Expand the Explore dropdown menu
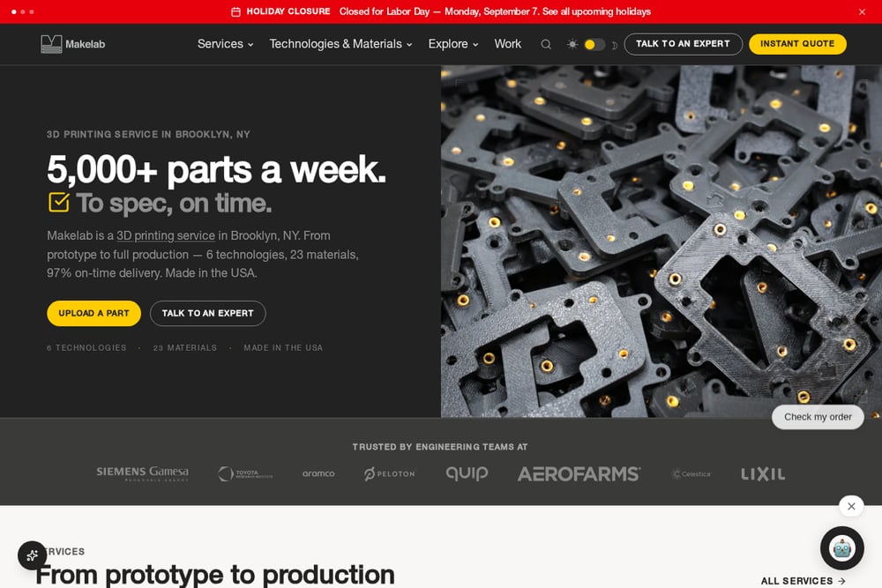The image size is (882, 588). pyautogui.click(x=452, y=44)
